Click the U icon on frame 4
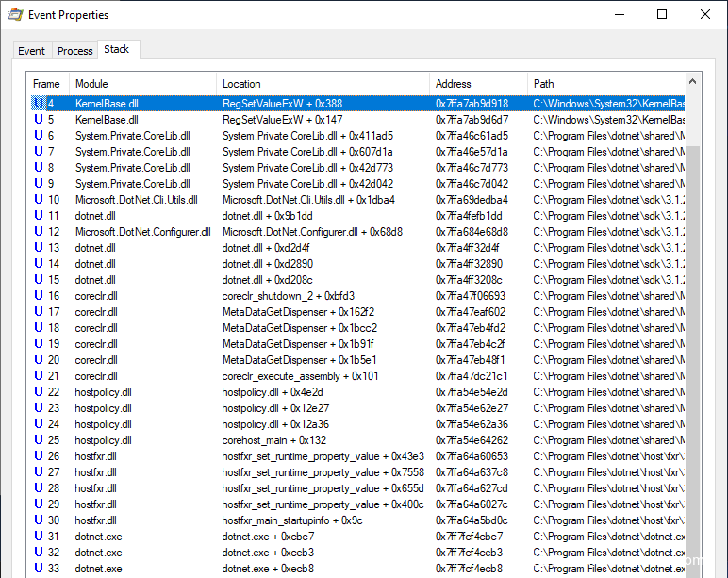Image resolution: width=728 pixels, height=578 pixels. (x=38, y=104)
